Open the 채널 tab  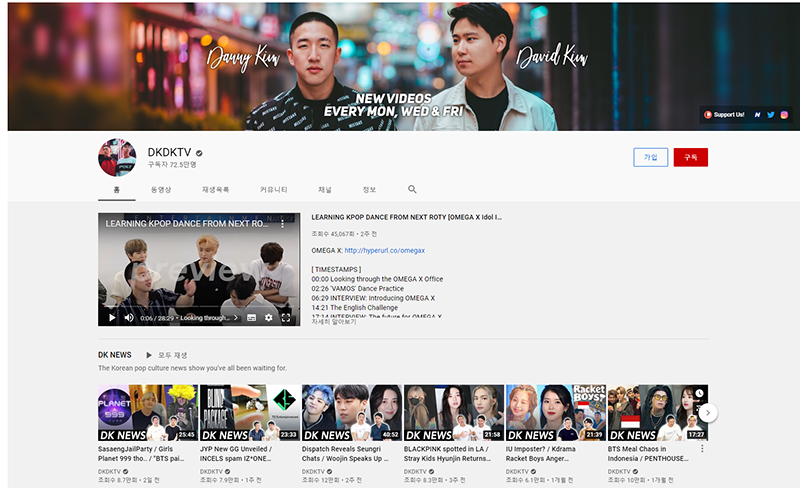click(x=324, y=190)
